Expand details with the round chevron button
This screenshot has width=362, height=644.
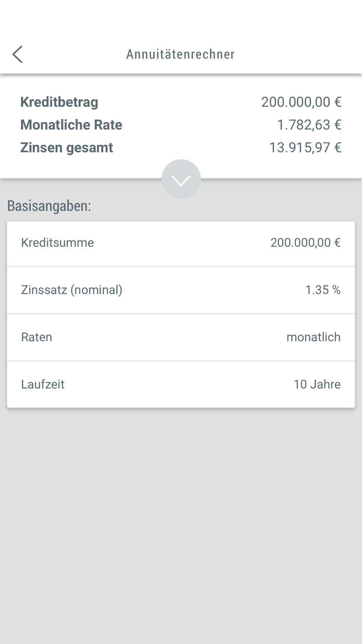[x=181, y=179]
